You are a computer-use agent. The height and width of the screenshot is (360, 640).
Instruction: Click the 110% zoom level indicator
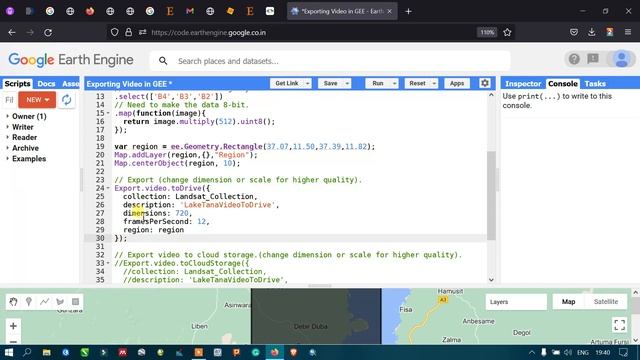pos(487,32)
